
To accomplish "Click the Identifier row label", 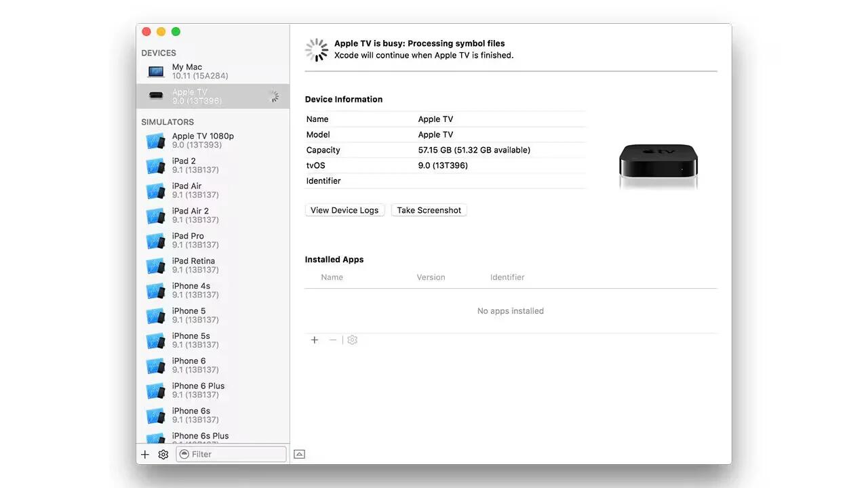I will click(x=323, y=181).
